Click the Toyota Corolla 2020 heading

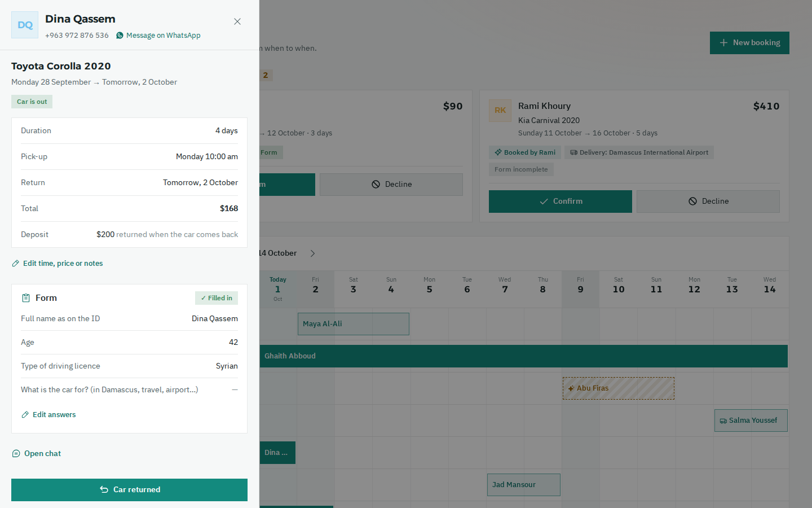click(x=61, y=66)
